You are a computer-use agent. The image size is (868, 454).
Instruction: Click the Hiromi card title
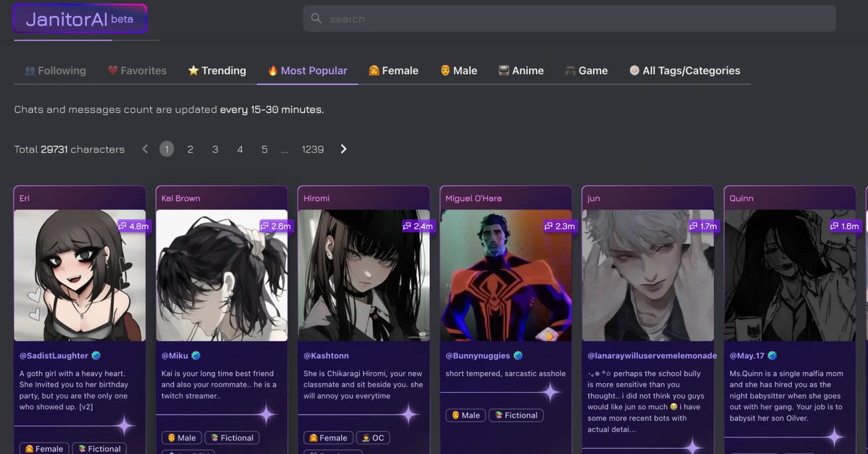tap(316, 198)
